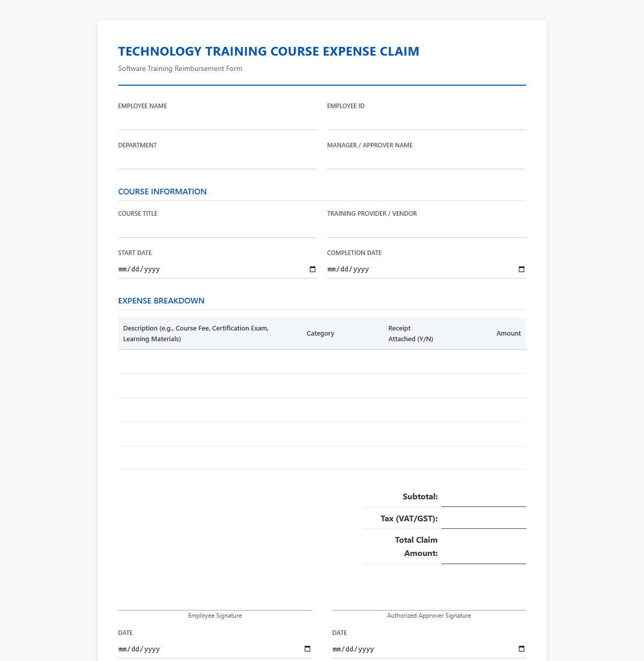
Task: Open the Start Date calendar picker icon
Action: pos(313,269)
